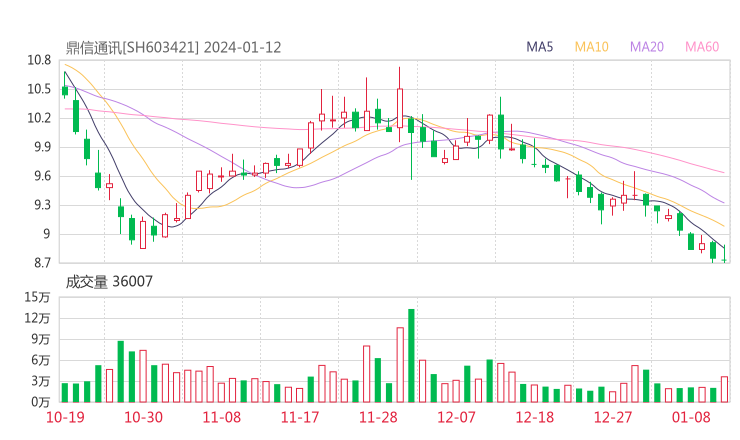Click the 11-28 date axis label
Image resolution: width=740 pixels, height=440 pixels.
(x=378, y=417)
